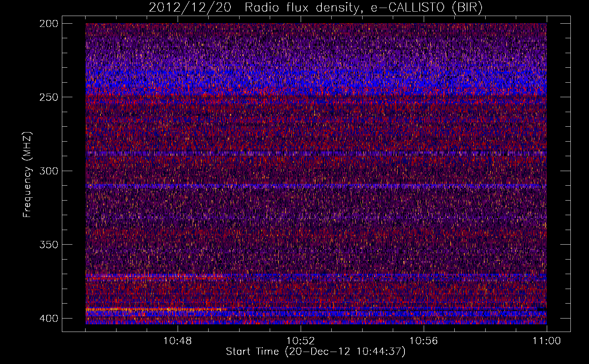The width and height of the screenshot is (589, 364).
Task: Click the '10:56' time axis label
Action: coord(424,341)
